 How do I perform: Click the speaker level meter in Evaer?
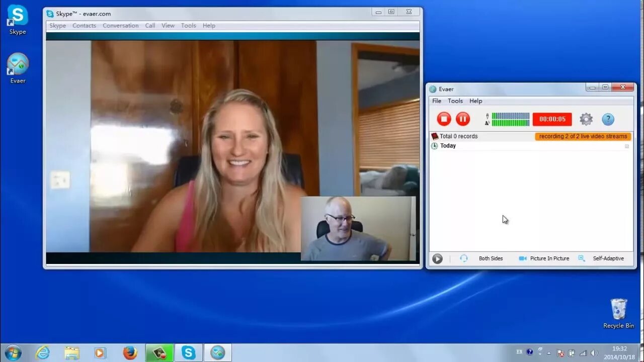tap(511, 123)
